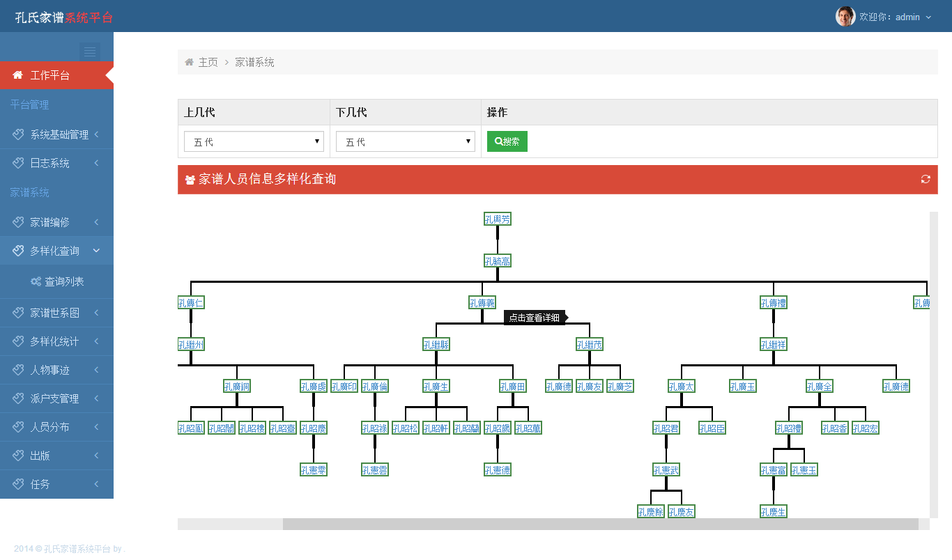
Task: Open the 下几代 generations dropdown
Action: 406,141
